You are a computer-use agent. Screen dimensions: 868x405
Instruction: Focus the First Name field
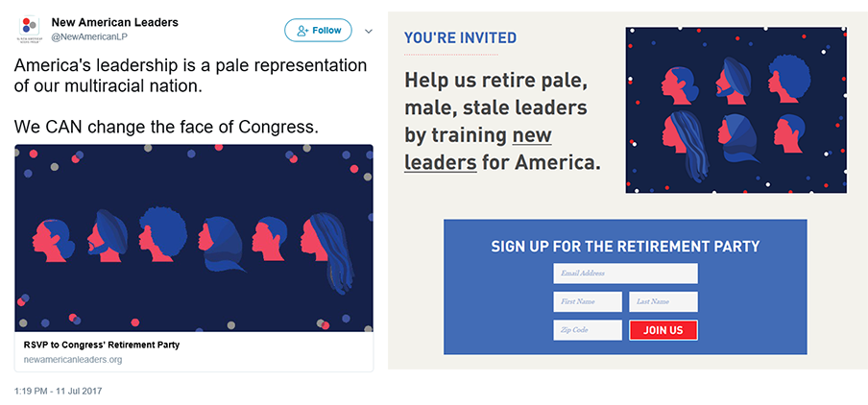[x=588, y=301]
